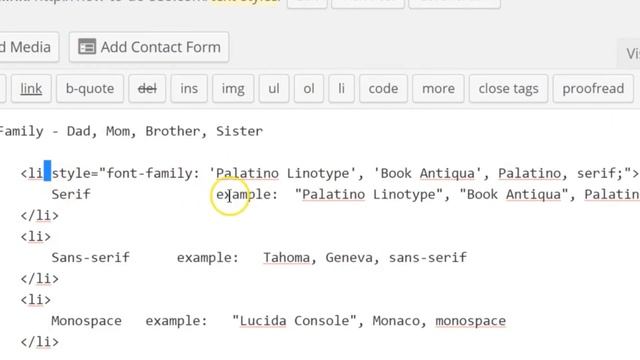Insert an unordered list with ul
This screenshot has height=360, width=640.
click(x=274, y=89)
